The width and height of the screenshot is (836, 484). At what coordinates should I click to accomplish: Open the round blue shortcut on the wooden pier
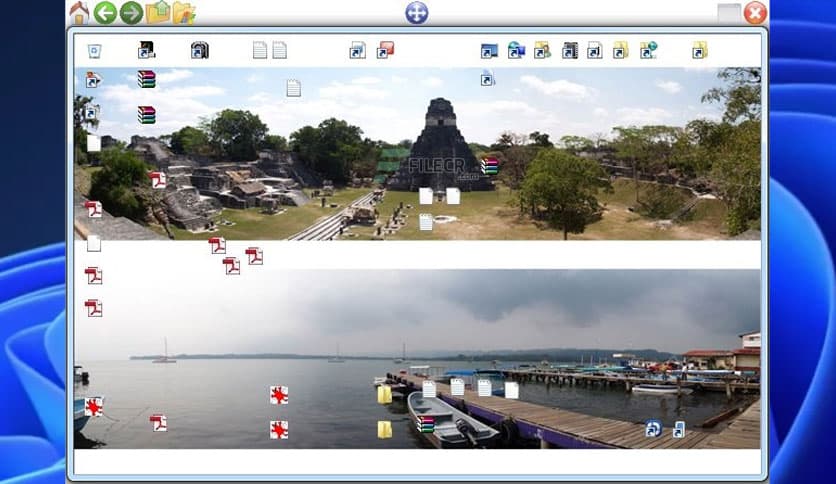[x=654, y=429]
